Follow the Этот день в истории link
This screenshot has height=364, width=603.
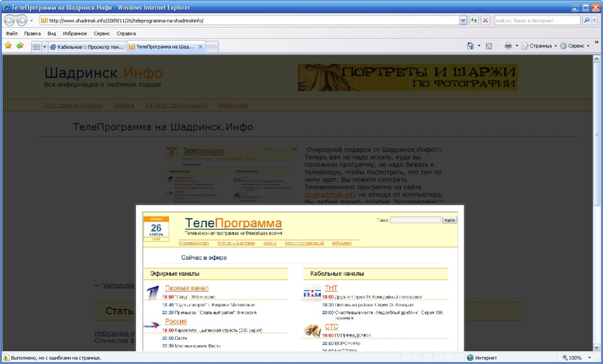(73, 105)
